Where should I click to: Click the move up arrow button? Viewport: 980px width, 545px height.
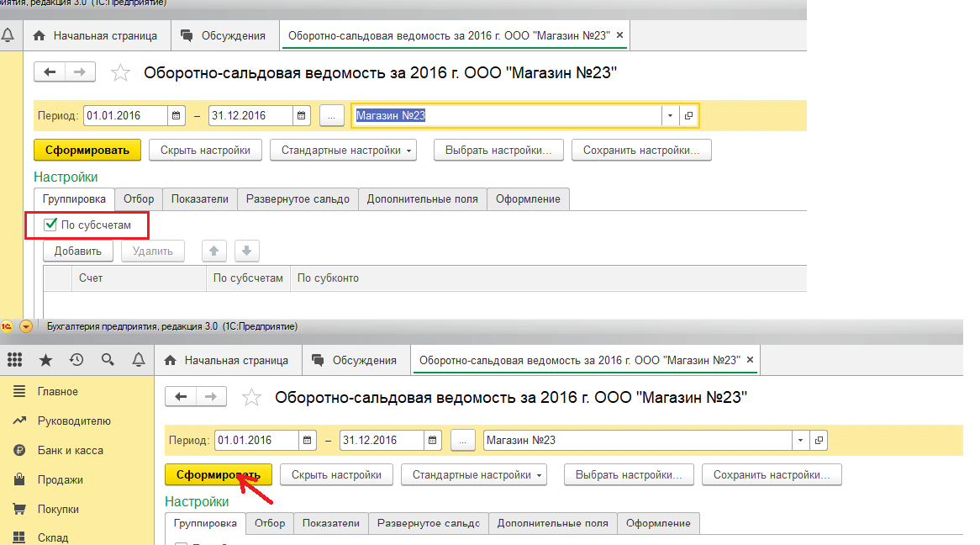(x=214, y=251)
